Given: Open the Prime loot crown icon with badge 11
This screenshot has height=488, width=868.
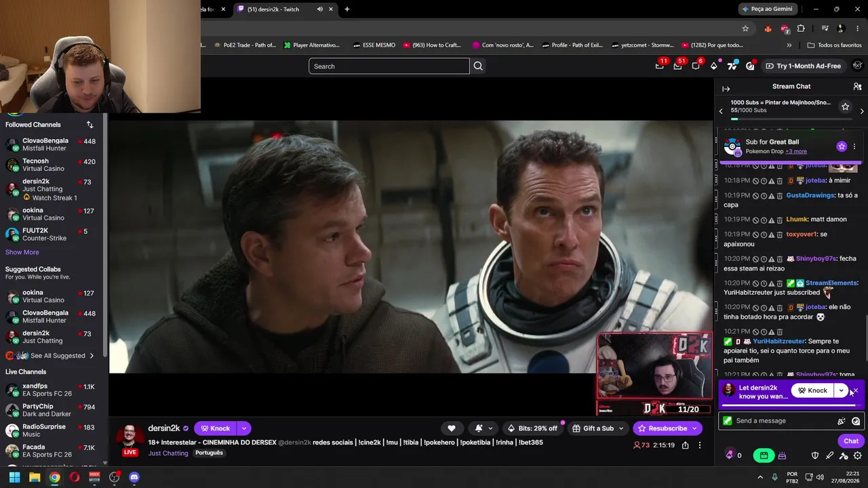Looking at the screenshot, I should point(660,66).
